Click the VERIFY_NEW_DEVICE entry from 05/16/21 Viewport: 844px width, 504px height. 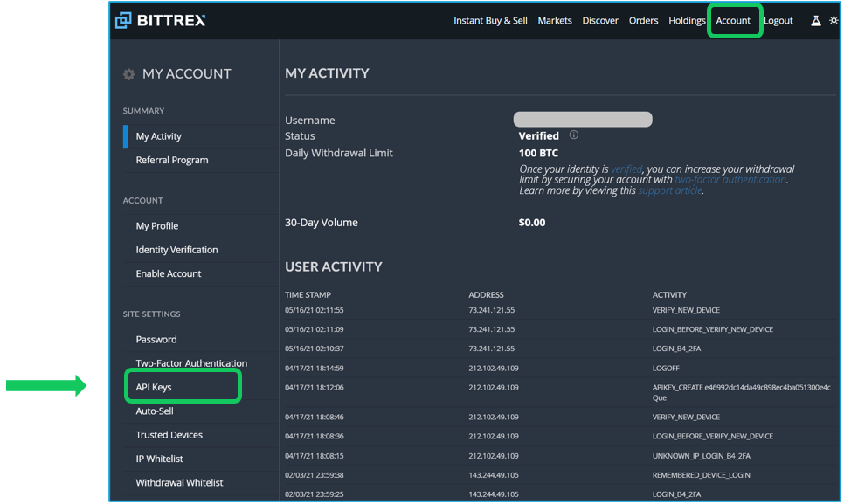coord(686,310)
